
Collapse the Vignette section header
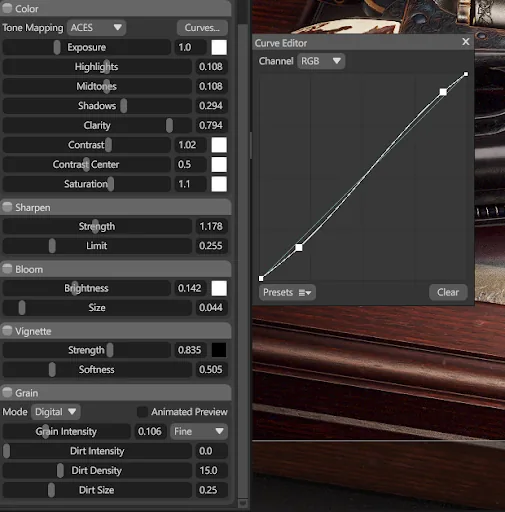[x=115, y=331]
